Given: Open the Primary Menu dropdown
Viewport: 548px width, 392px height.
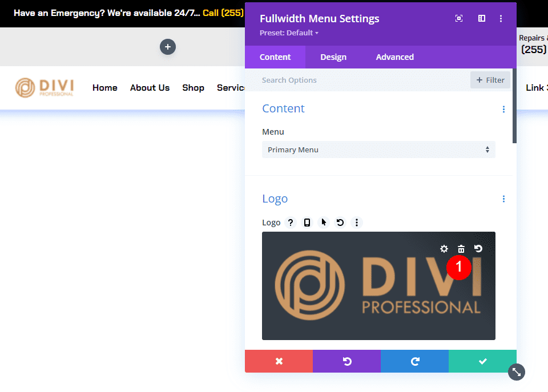Looking at the screenshot, I should [x=378, y=149].
